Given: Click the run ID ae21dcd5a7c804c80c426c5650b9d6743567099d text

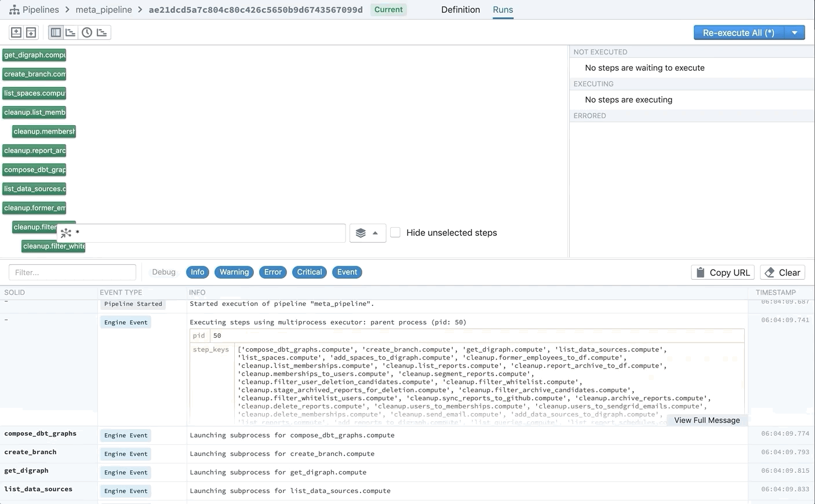Looking at the screenshot, I should pyautogui.click(x=256, y=10).
